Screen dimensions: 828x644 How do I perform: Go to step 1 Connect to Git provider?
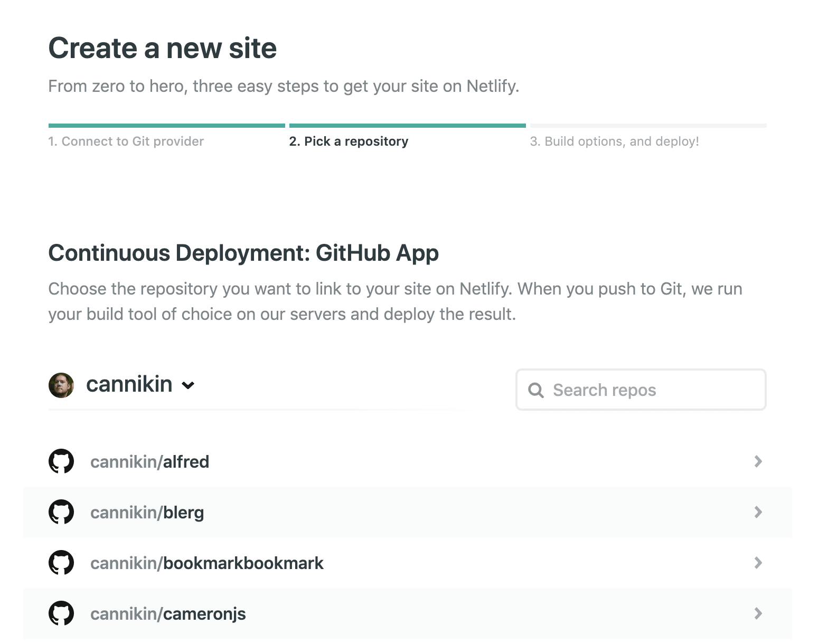tap(126, 141)
